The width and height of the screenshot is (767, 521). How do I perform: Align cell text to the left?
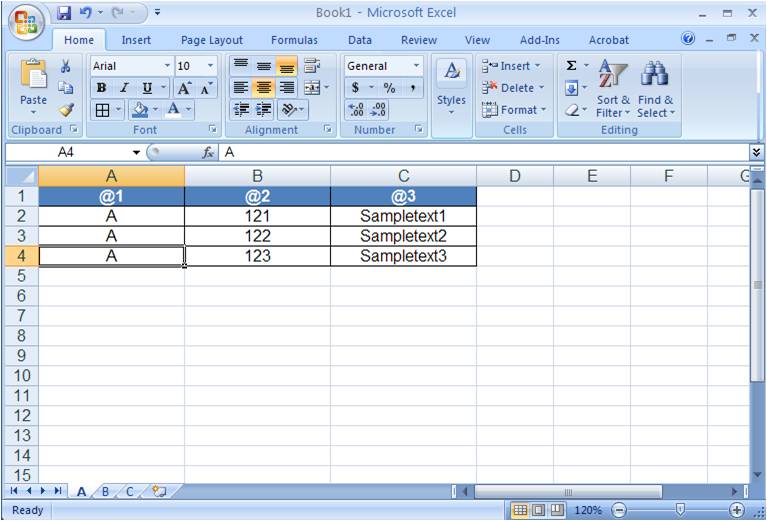click(x=240, y=88)
